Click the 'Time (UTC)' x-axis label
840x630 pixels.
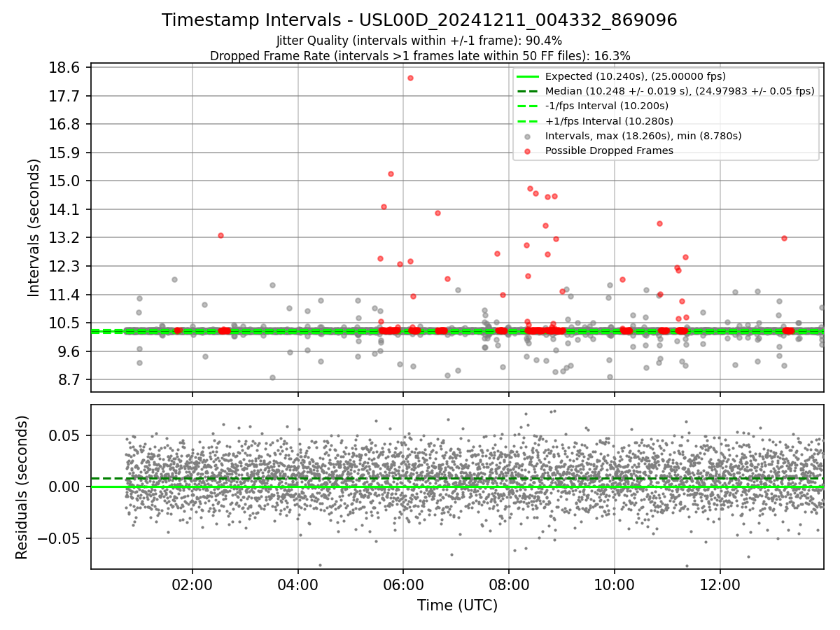click(x=457, y=605)
